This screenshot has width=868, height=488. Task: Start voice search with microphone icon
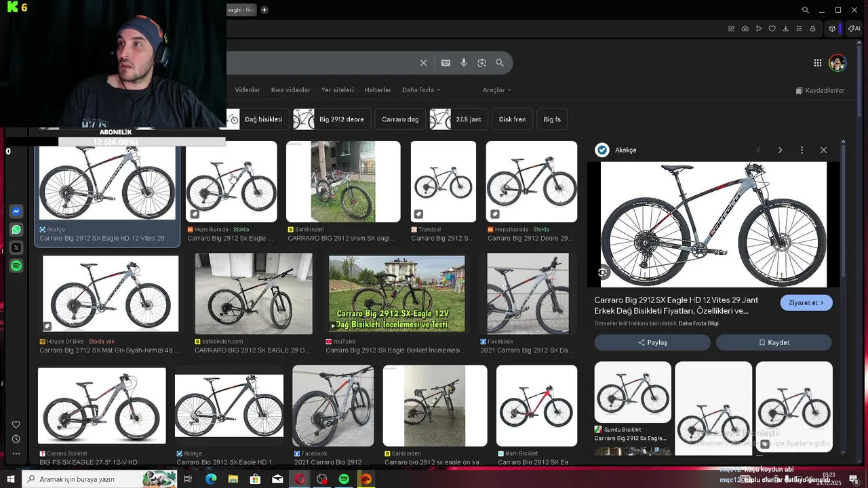(464, 62)
